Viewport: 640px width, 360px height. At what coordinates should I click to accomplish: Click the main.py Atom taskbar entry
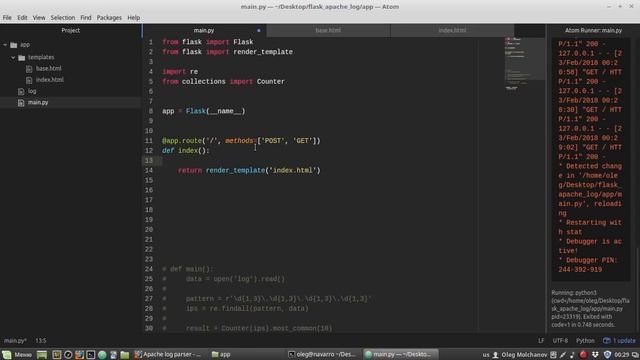point(400,354)
